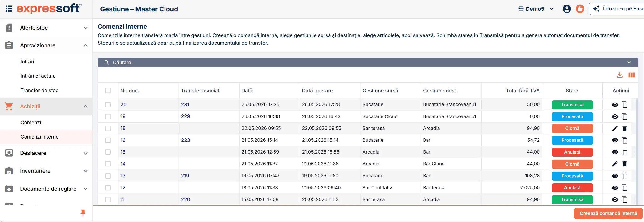Mark checkbox for order 13
644x222 pixels.
pyautogui.click(x=108, y=176)
